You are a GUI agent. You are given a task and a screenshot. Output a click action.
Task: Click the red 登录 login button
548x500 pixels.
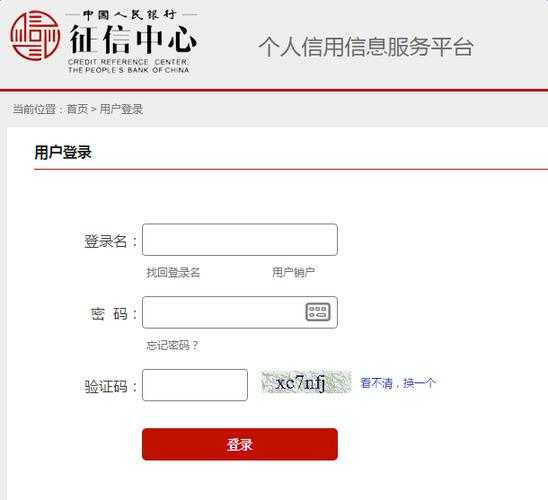pyautogui.click(x=240, y=444)
